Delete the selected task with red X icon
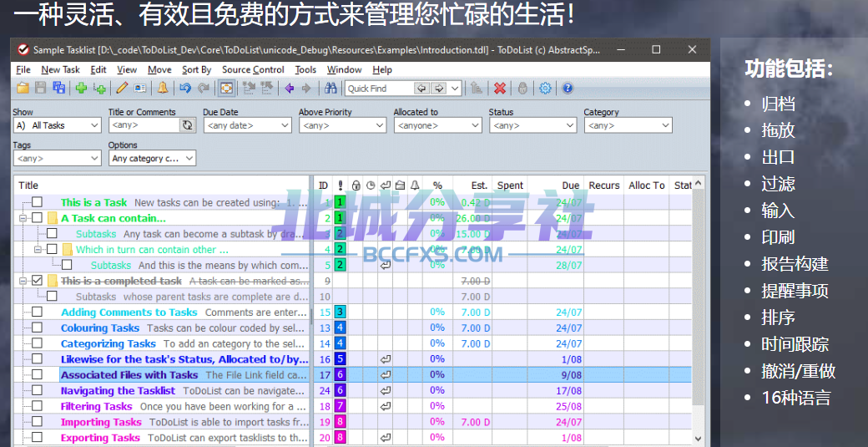Viewport: 868px width, 447px height. click(x=500, y=88)
